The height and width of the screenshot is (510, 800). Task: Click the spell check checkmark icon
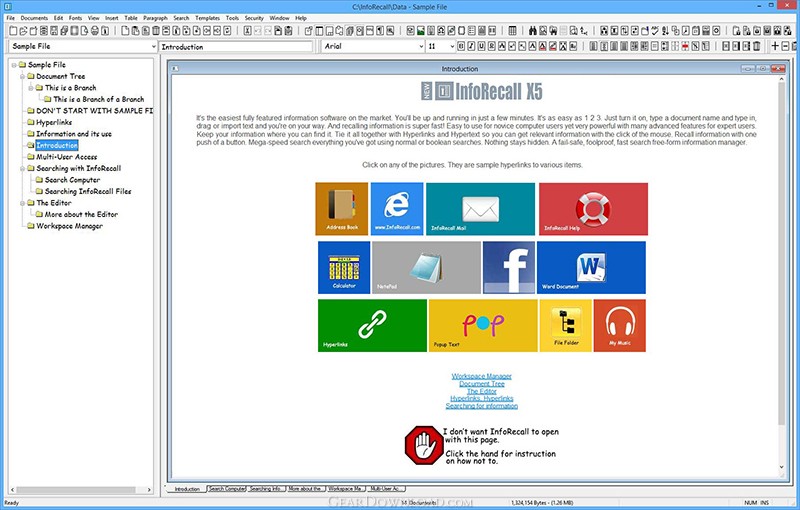(x=655, y=31)
